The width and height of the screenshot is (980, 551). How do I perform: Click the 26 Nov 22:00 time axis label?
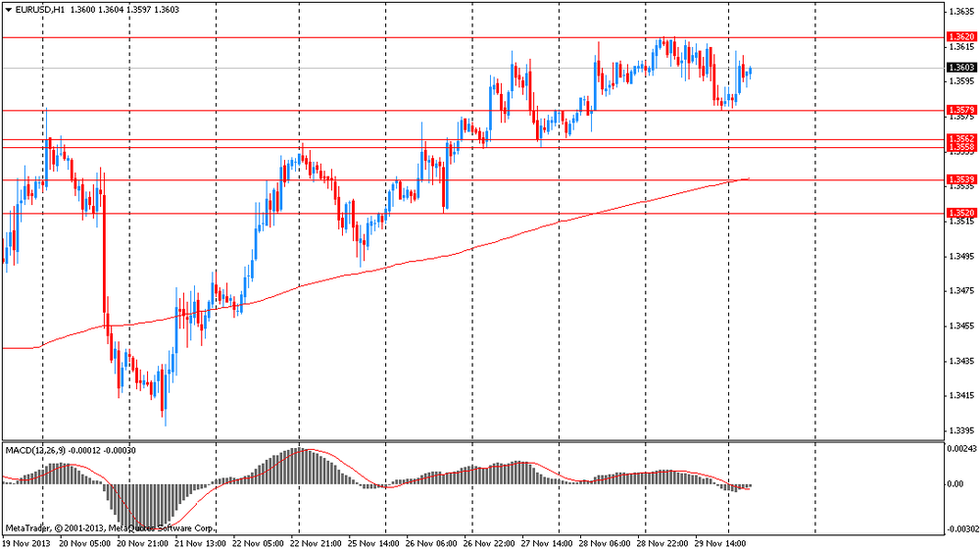[489, 543]
